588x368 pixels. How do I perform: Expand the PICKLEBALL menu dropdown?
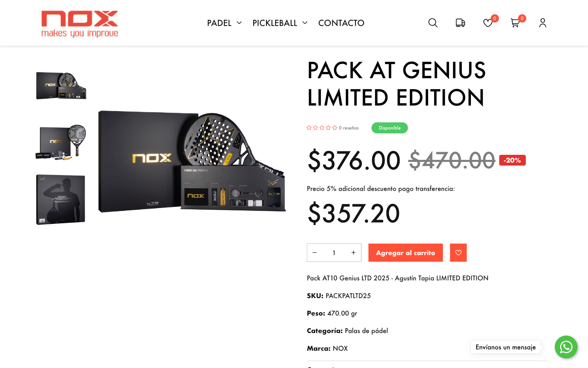click(280, 23)
